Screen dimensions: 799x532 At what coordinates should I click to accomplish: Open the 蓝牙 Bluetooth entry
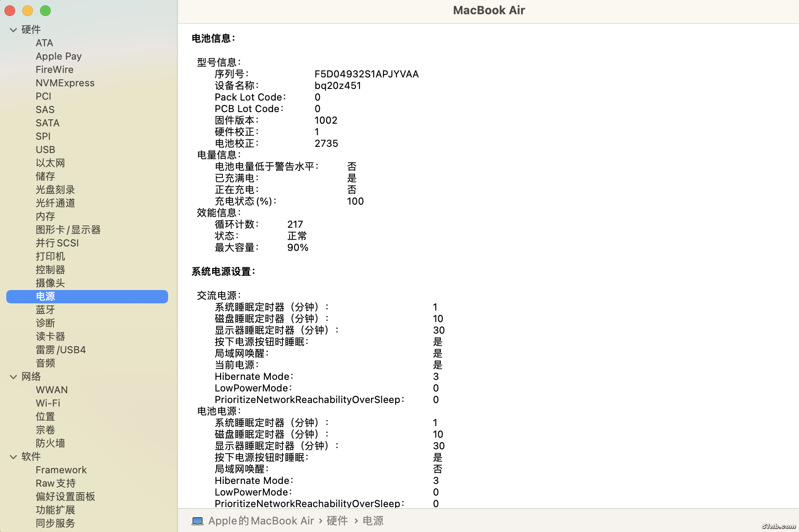pos(45,310)
